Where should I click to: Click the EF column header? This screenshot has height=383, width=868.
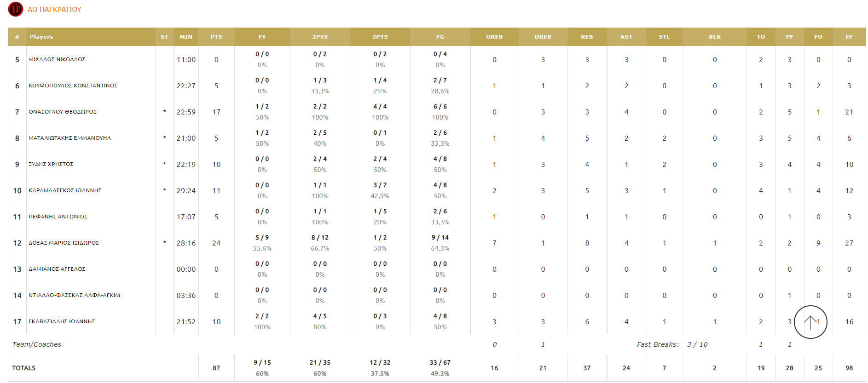[x=849, y=37]
